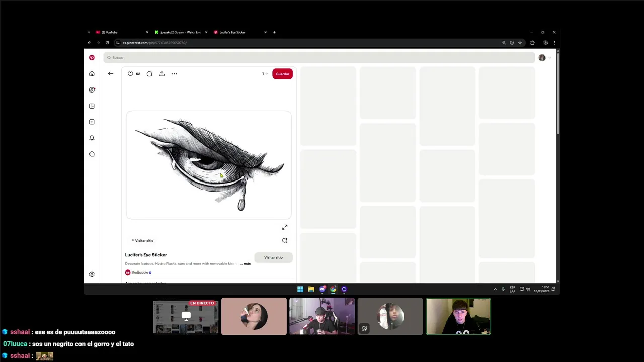Image resolution: width=644 pixels, height=362 pixels.
Task: Open Pinterest notifications bell
Action: point(92,138)
